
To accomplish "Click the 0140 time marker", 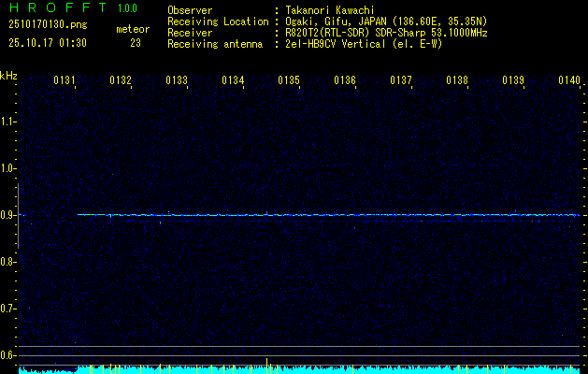I will pyautogui.click(x=569, y=80).
